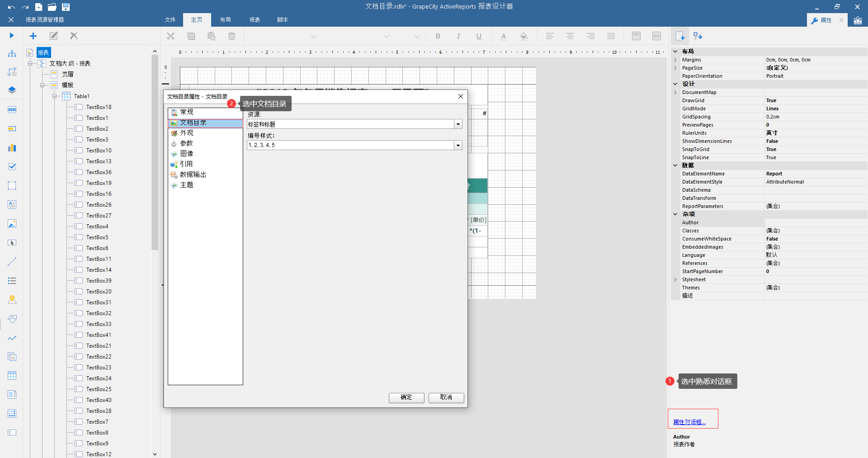Select TextBox18 in the report tree
This screenshot has height=458, width=868.
99,107
